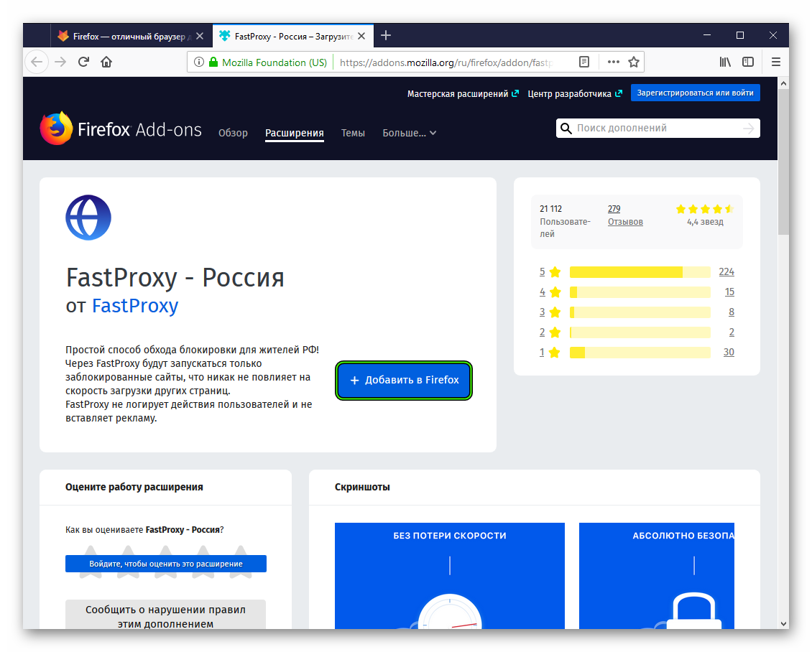Open the 2 two-star reviews count
Image resolution: width=812 pixels, height=652 pixels.
732,332
